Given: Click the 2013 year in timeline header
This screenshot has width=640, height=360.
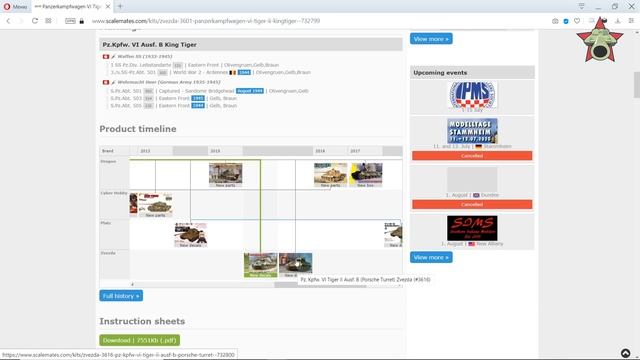Looking at the screenshot, I should pyautogui.click(x=145, y=151).
